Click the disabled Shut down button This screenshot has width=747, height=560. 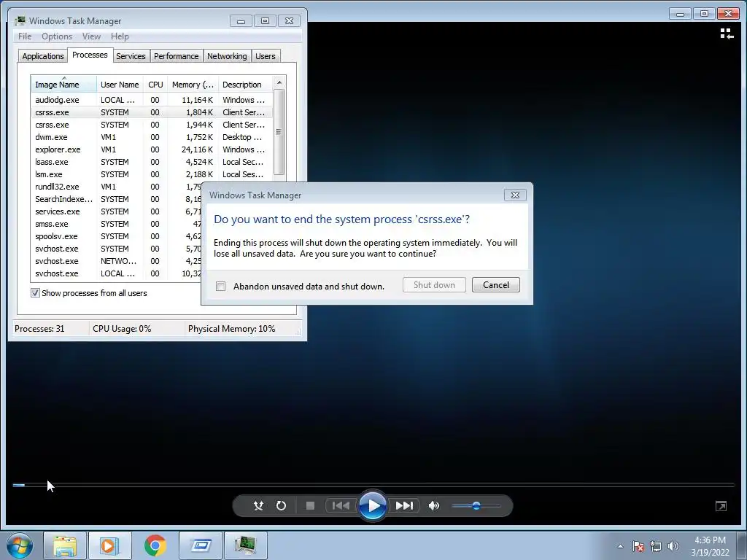434,285
